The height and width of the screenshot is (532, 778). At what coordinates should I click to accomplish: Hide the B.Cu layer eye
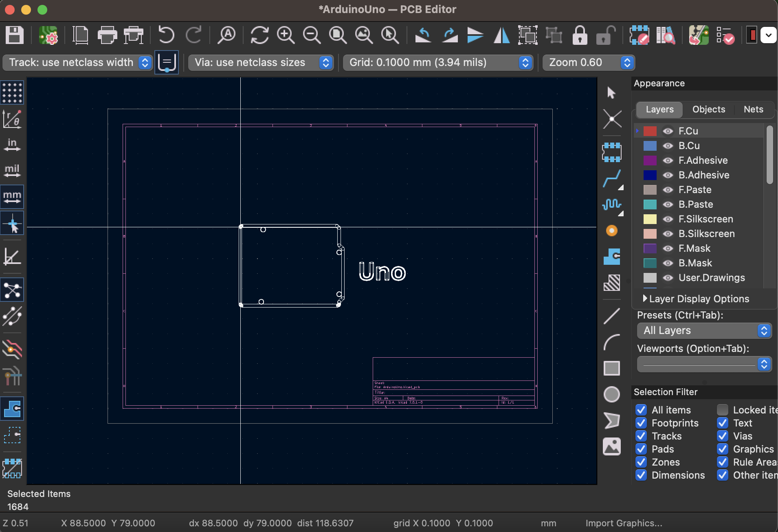point(668,146)
